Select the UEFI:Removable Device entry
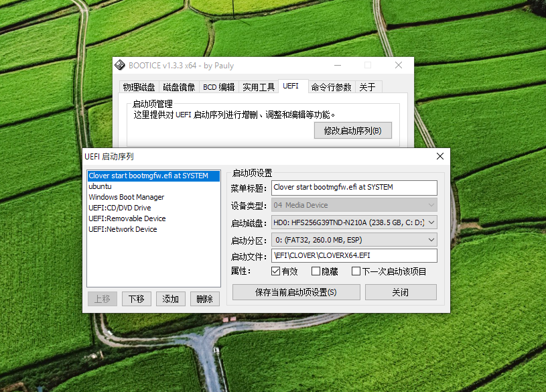 click(x=153, y=219)
